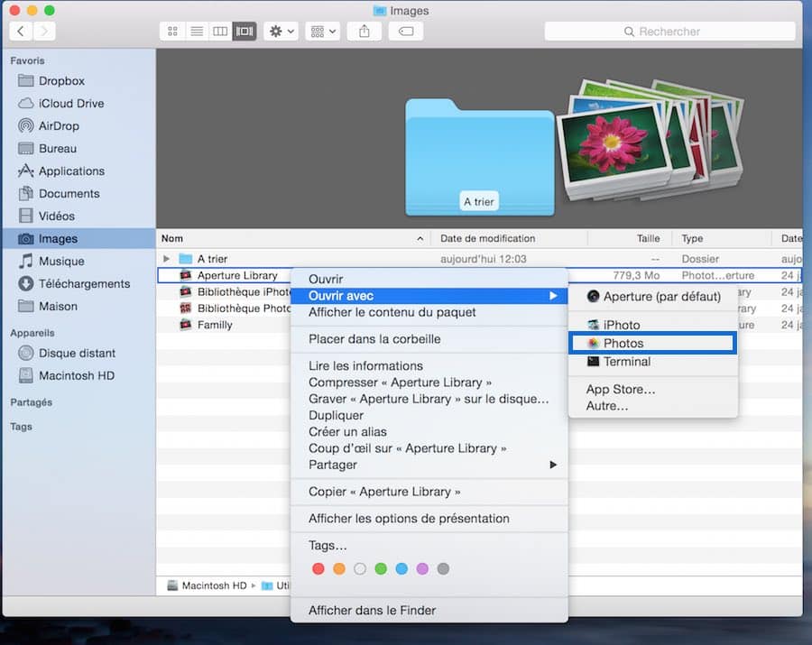Choose Afficher dans le Finder
The width and height of the screenshot is (812, 645).
tap(429, 611)
